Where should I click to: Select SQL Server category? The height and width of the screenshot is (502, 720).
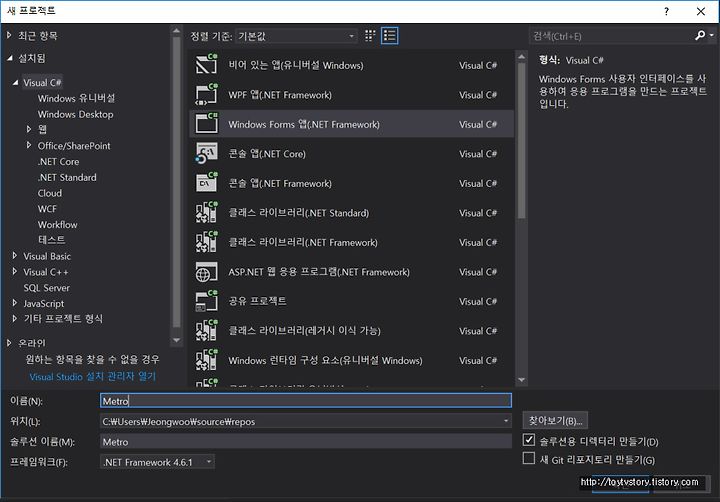[x=46, y=288]
